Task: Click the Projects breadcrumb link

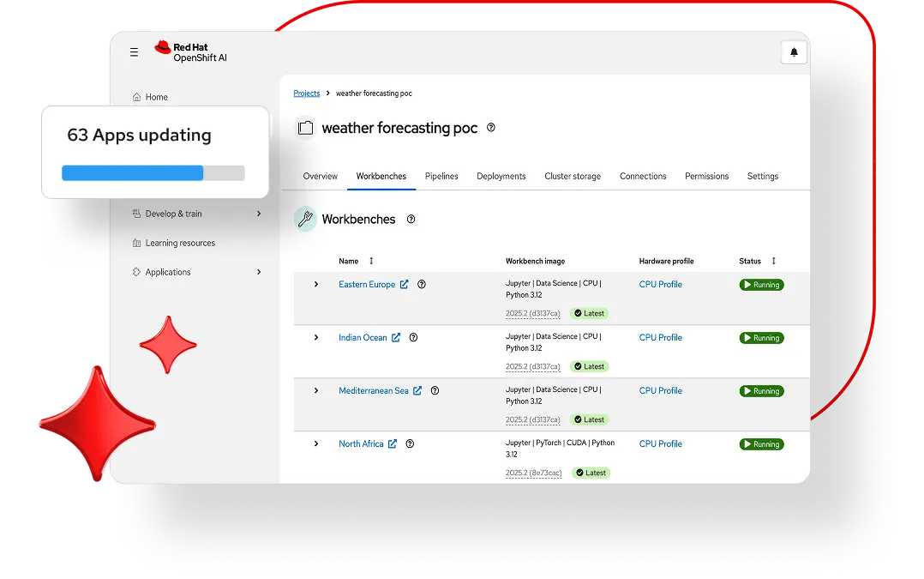Action: (x=307, y=93)
